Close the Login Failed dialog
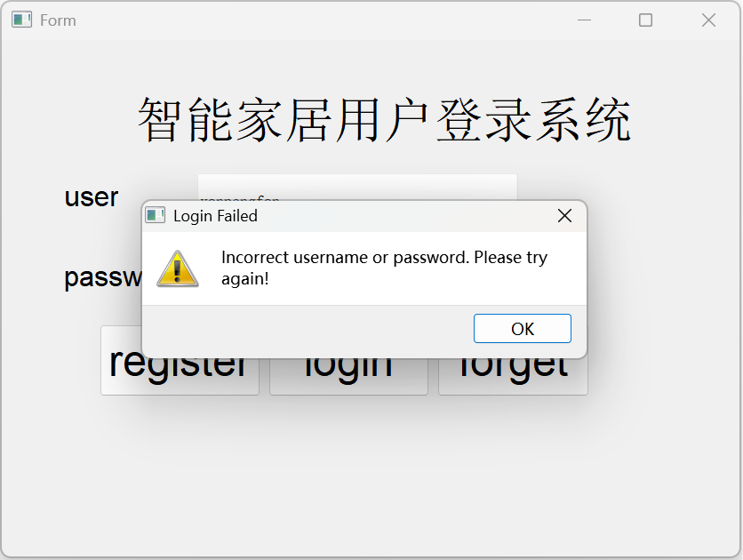 pyautogui.click(x=564, y=216)
